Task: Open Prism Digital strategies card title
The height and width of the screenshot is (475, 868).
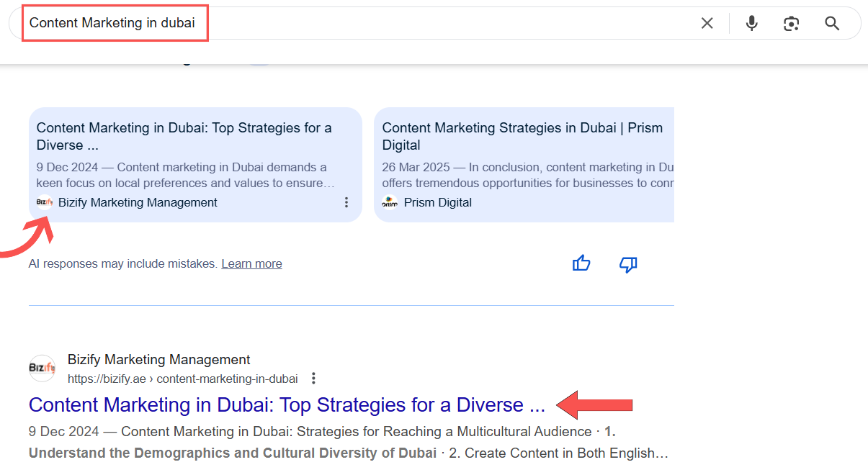Action: pyautogui.click(x=522, y=136)
